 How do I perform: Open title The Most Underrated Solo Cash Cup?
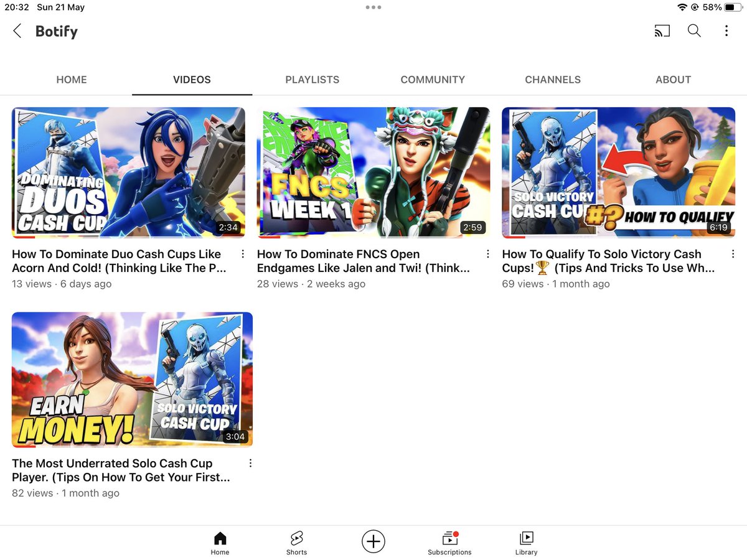[x=121, y=470]
